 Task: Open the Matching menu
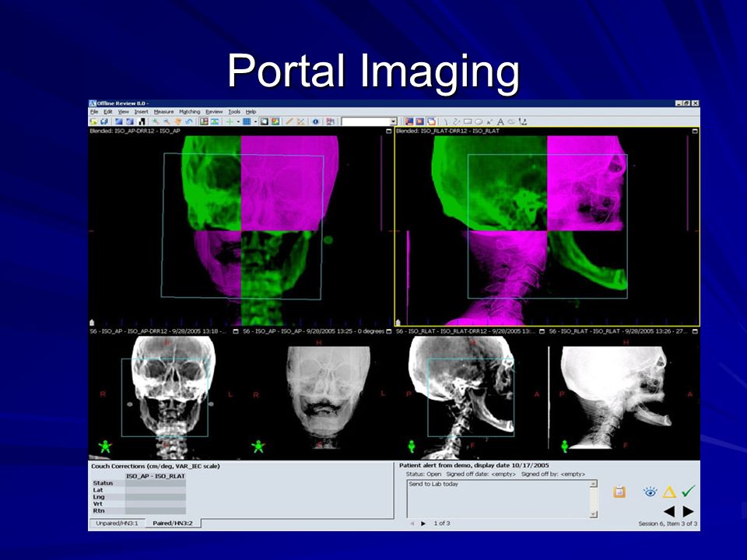click(x=190, y=112)
